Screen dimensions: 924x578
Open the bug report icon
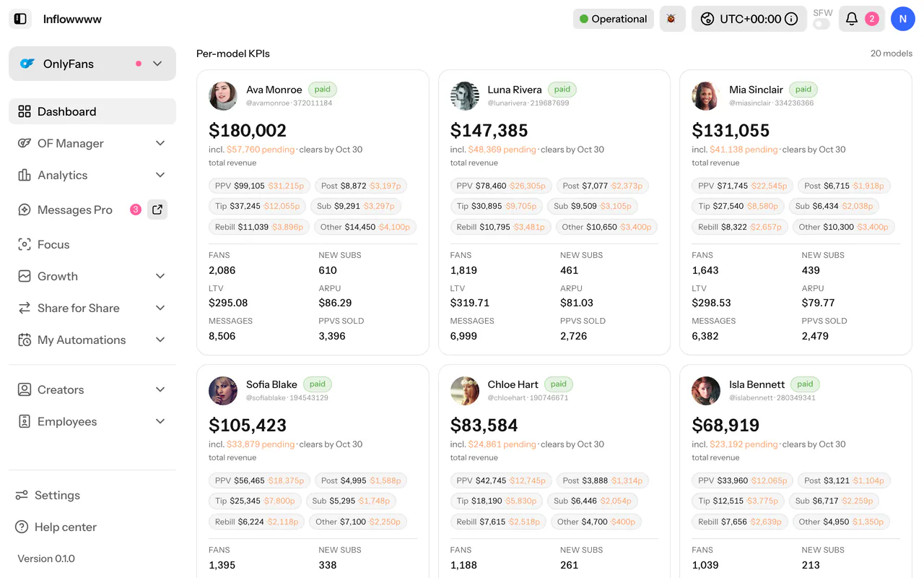point(672,19)
